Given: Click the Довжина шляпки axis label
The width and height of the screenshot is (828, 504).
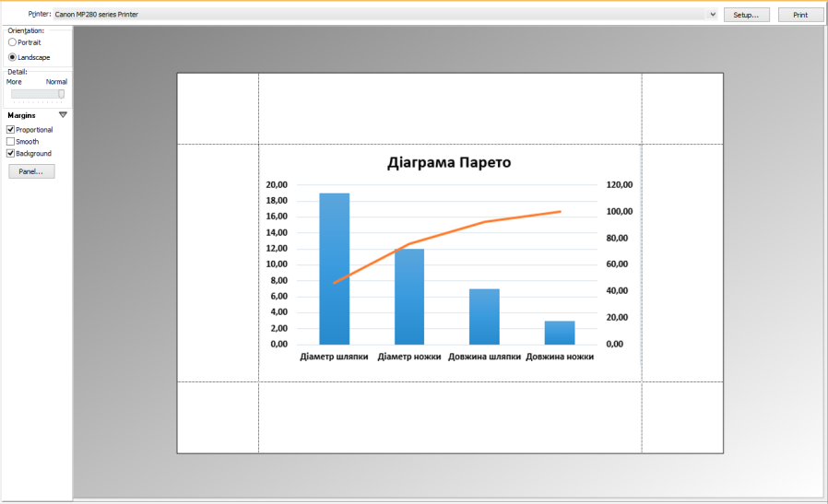Looking at the screenshot, I should tap(484, 357).
